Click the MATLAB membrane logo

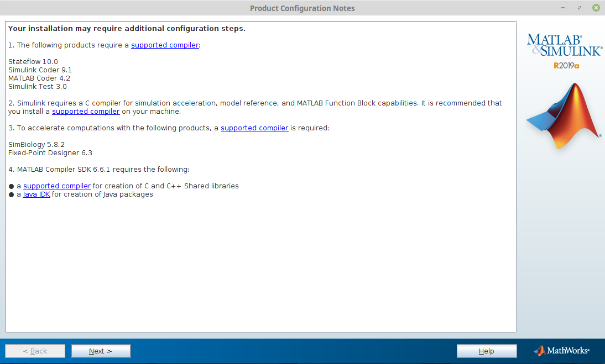coord(564,117)
